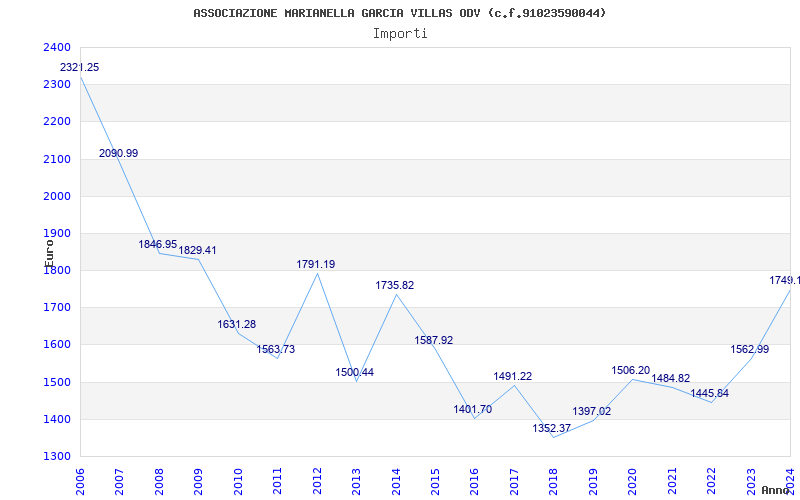Click the chart title Associazione Marianella Garcia Villas
Image resolution: width=800 pixels, height=500 pixels.
coord(400,13)
